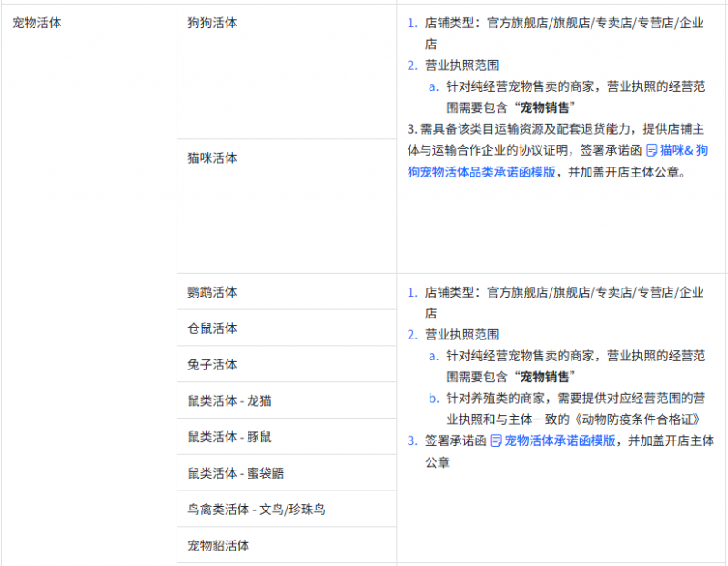
Task: Click the document icon before 宠物活体承诺函模版
Action: pyautogui.click(x=497, y=440)
